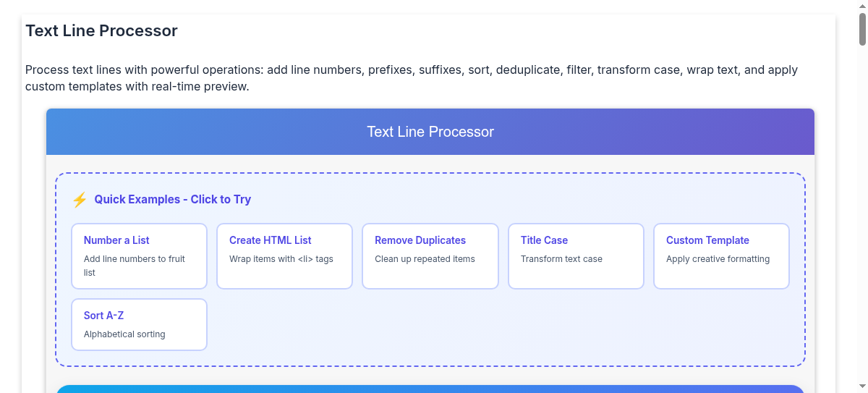Click the 'Quick Examples - Click to Try' heading
Image resolution: width=868 pixels, height=393 pixels.
173,200
